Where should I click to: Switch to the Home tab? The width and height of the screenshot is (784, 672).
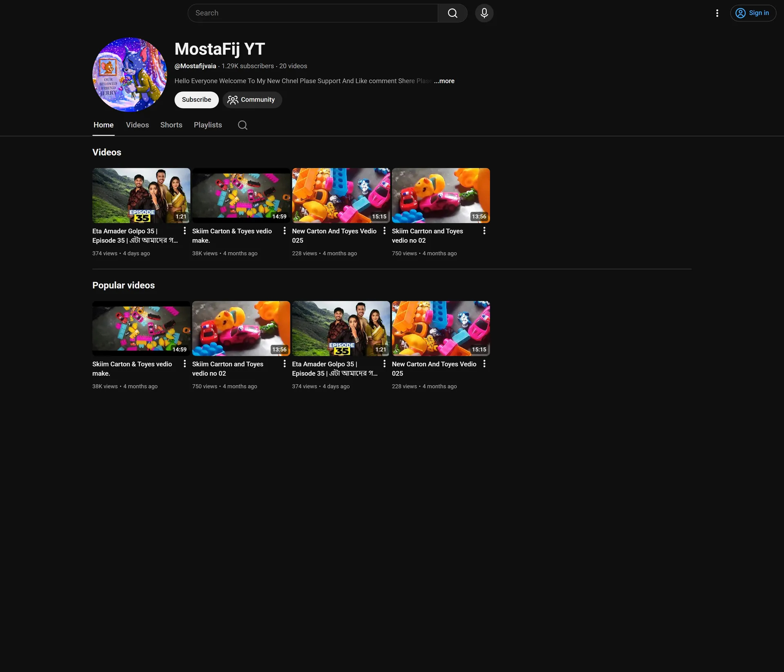tap(104, 125)
